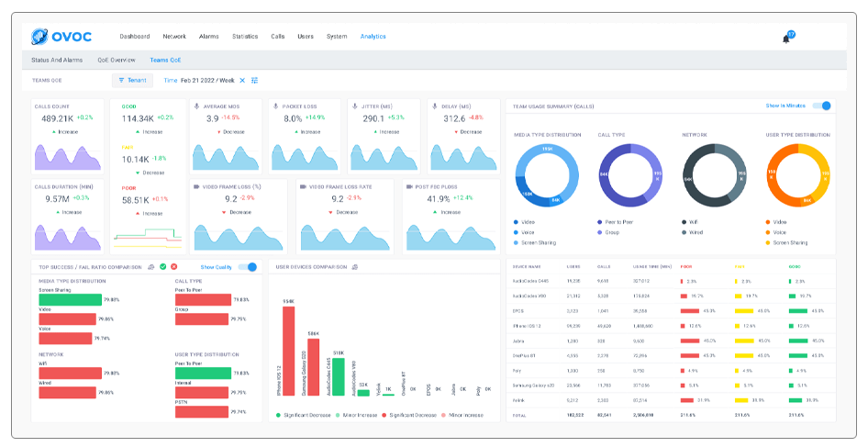Open the System menu
Viewport: 868px width, 447px height.
coord(337,37)
